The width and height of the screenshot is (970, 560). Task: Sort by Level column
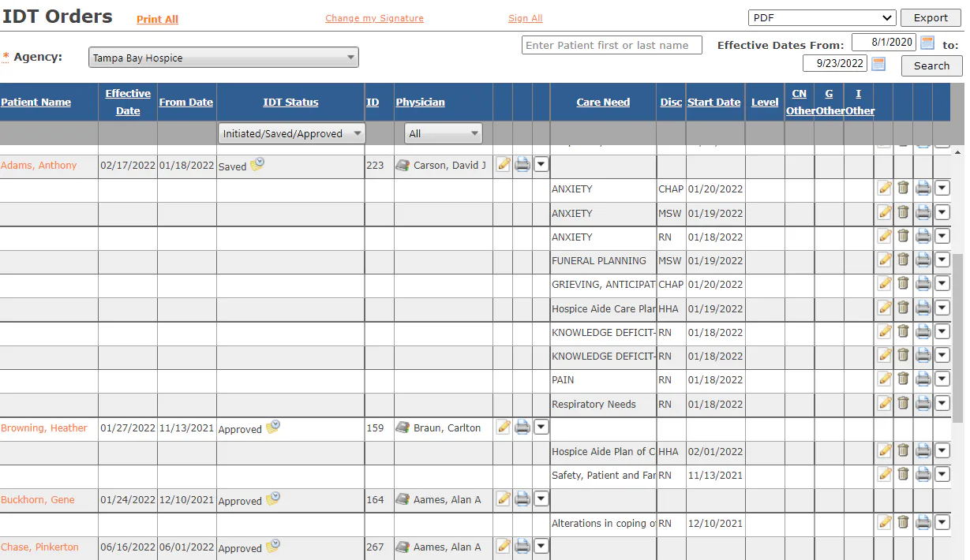pyautogui.click(x=764, y=103)
